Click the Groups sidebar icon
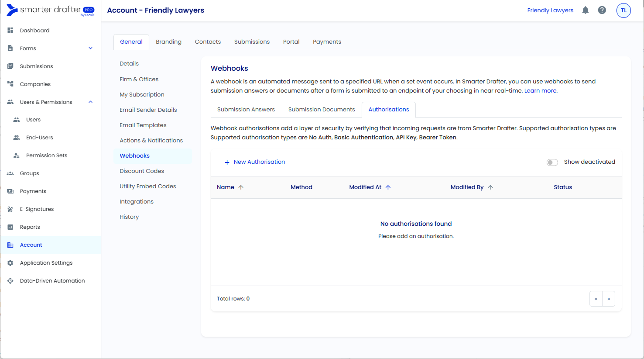Viewport: 644px width, 359px height. 10,173
